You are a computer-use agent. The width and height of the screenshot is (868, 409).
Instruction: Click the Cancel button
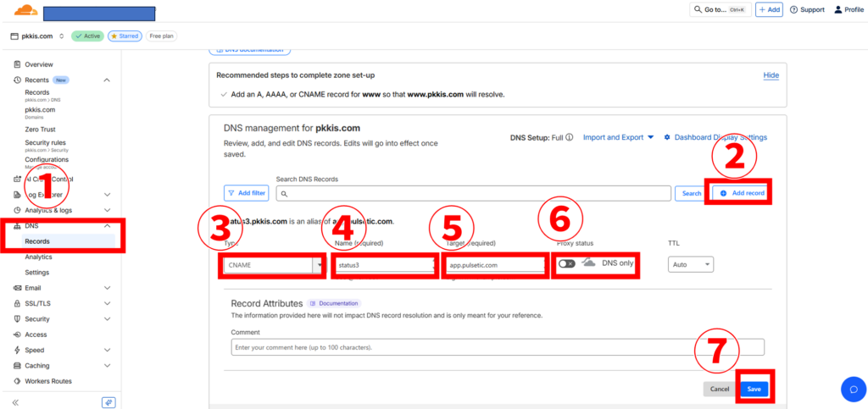coord(720,390)
